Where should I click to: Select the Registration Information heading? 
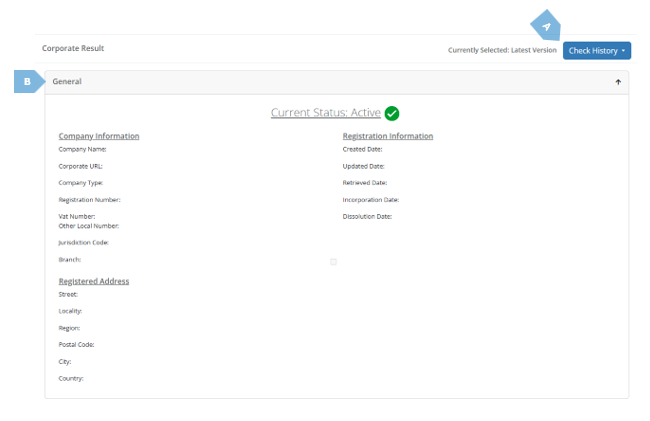click(388, 136)
